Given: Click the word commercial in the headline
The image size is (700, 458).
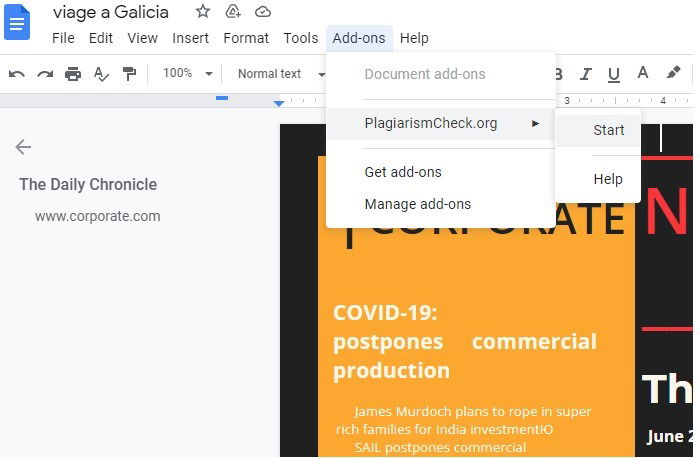Looking at the screenshot, I should 534,341.
